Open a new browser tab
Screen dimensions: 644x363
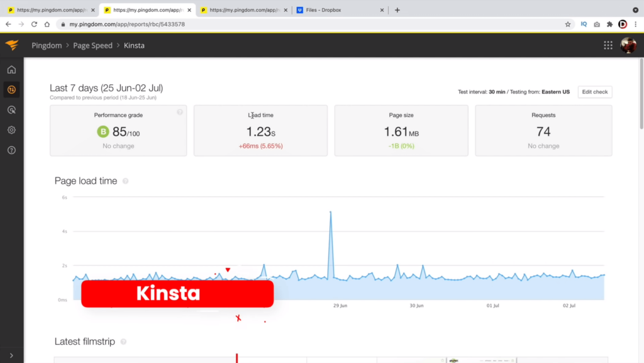click(397, 10)
